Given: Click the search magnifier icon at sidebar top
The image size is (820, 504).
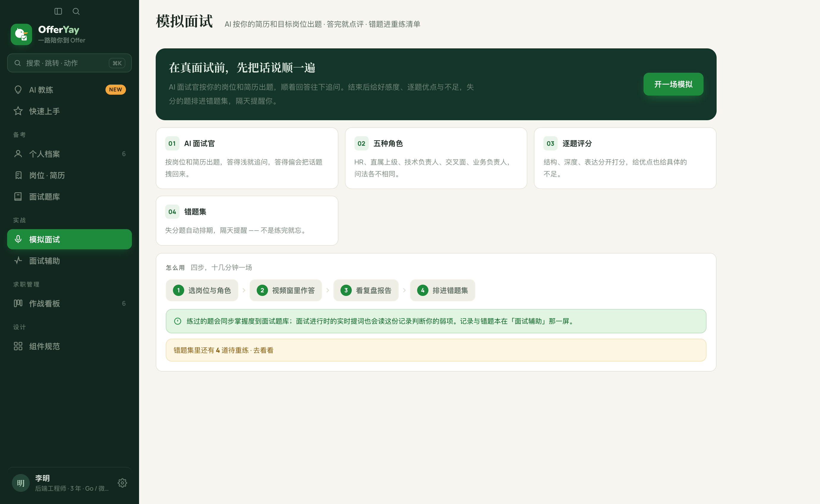Looking at the screenshot, I should point(76,11).
